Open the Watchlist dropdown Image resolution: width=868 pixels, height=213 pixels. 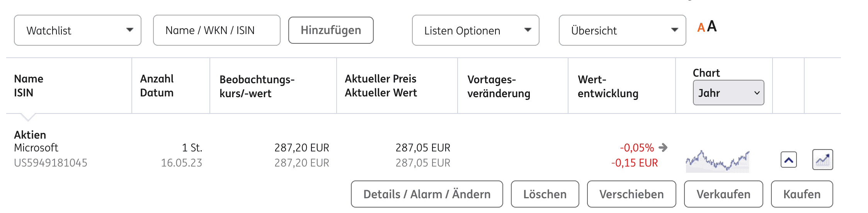78,30
